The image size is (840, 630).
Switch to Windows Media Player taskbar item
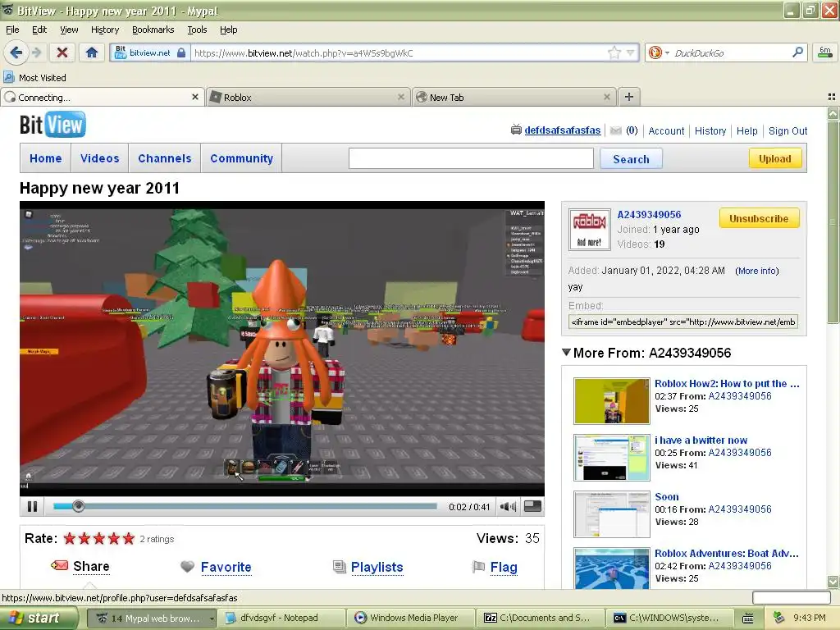click(x=412, y=618)
